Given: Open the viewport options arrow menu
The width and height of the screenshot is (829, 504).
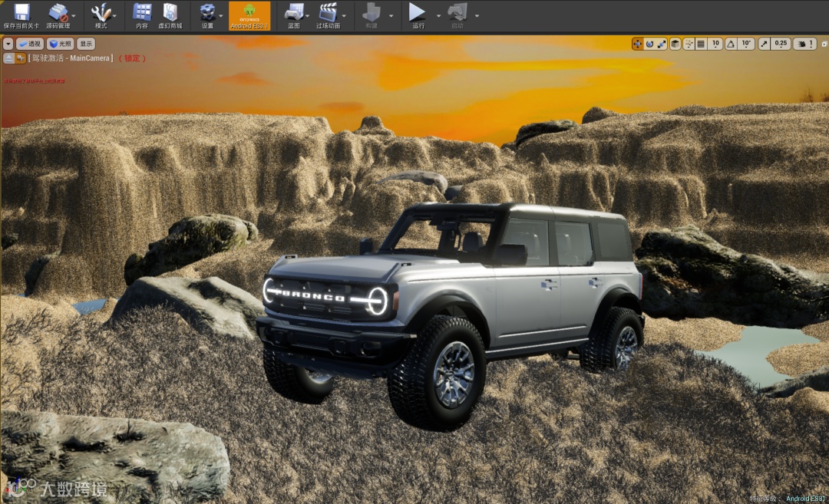Looking at the screenshot, I should (8, 44).
